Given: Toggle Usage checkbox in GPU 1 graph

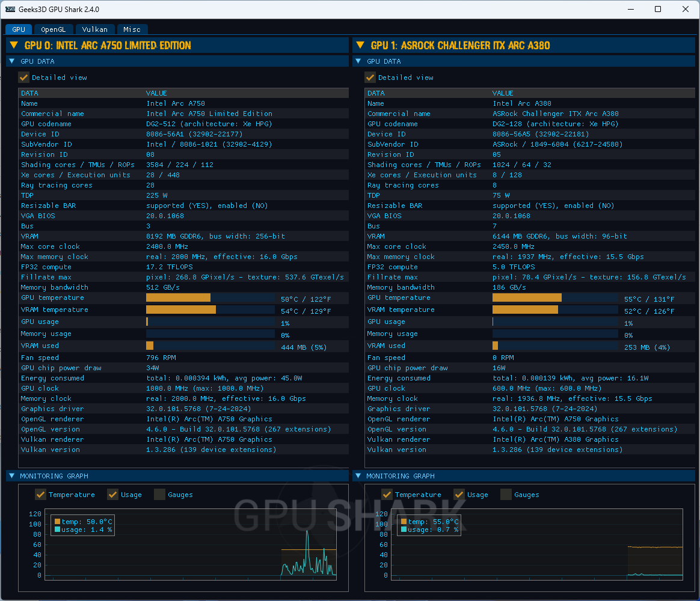Looking at the screenshot, I should [x=459, y=495].
